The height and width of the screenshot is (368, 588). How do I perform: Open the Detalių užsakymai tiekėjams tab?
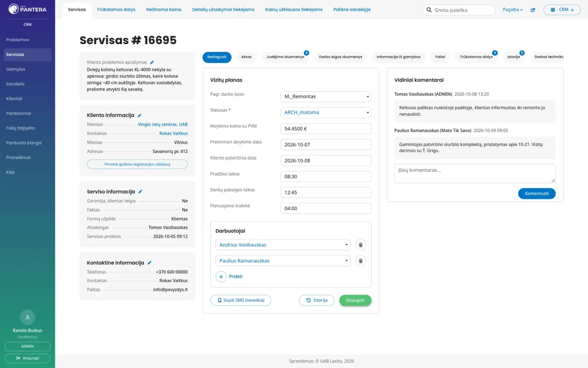pos(223,10)
